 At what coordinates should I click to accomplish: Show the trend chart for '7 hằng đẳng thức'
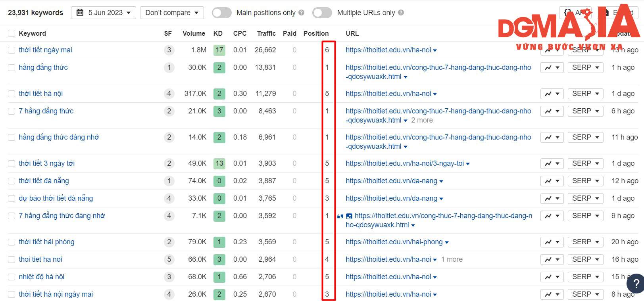(x=552, y=111)
